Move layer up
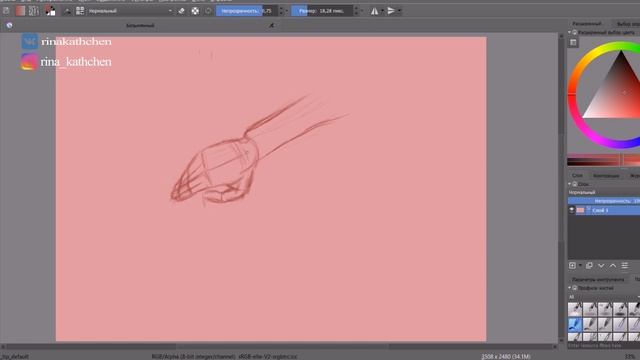This screenshot has height=360, width=640. (613, 266)
